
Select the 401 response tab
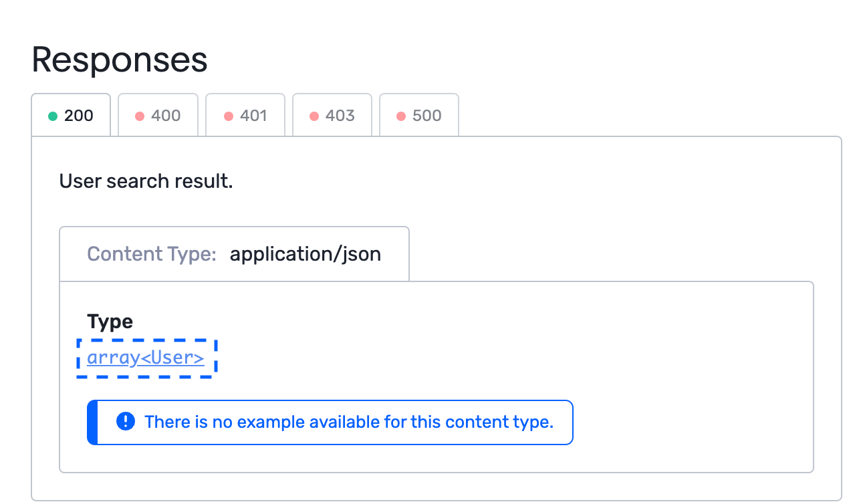[245, 116]
